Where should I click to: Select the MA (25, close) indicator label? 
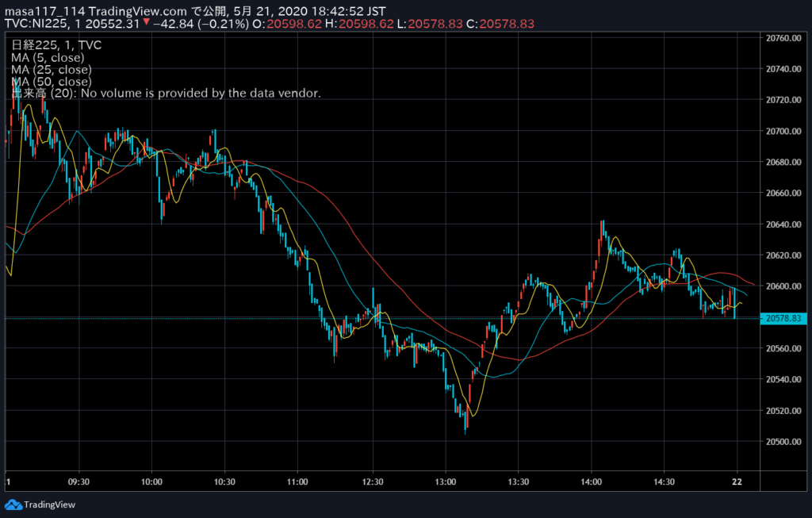52,70
